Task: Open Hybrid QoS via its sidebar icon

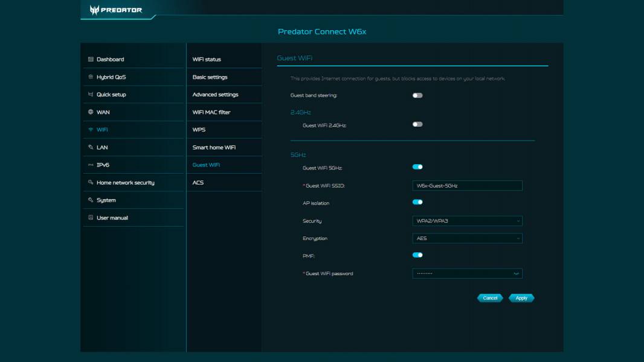Action: point(89,77)
